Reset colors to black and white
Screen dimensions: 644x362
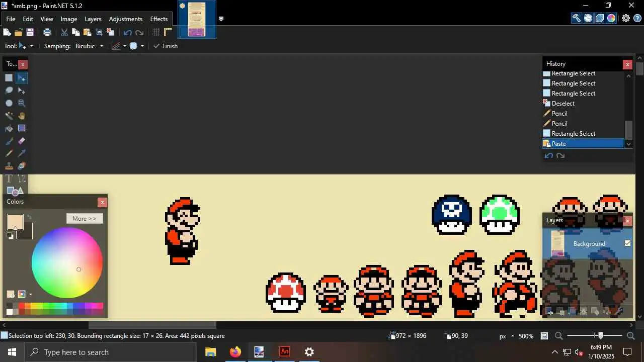[x=10, y=236]
